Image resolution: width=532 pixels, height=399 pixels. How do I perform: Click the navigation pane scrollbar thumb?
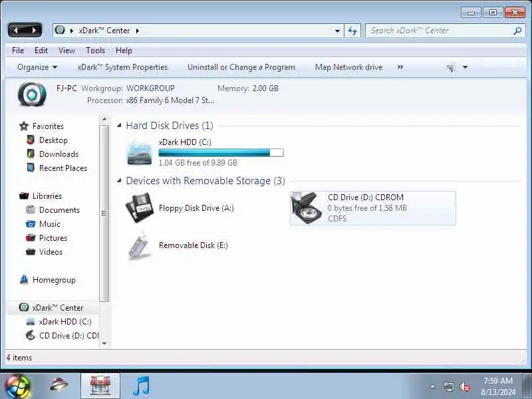[104, 213]
